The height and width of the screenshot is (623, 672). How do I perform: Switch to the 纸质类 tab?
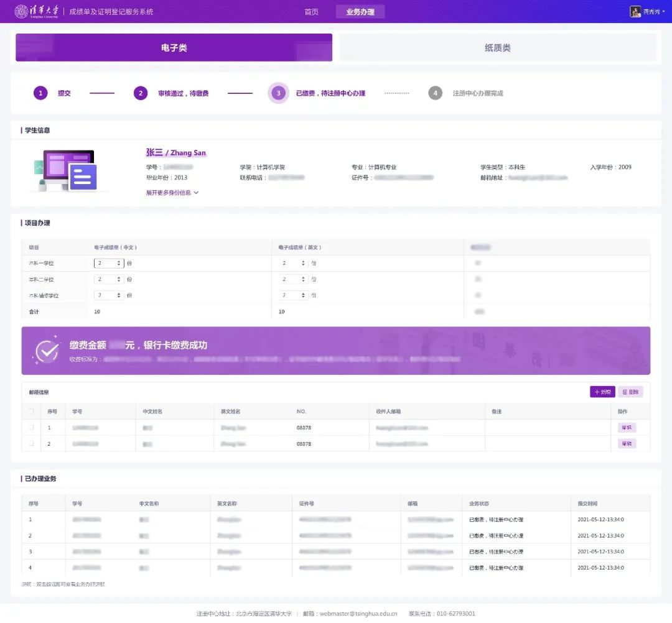(497, 48)
